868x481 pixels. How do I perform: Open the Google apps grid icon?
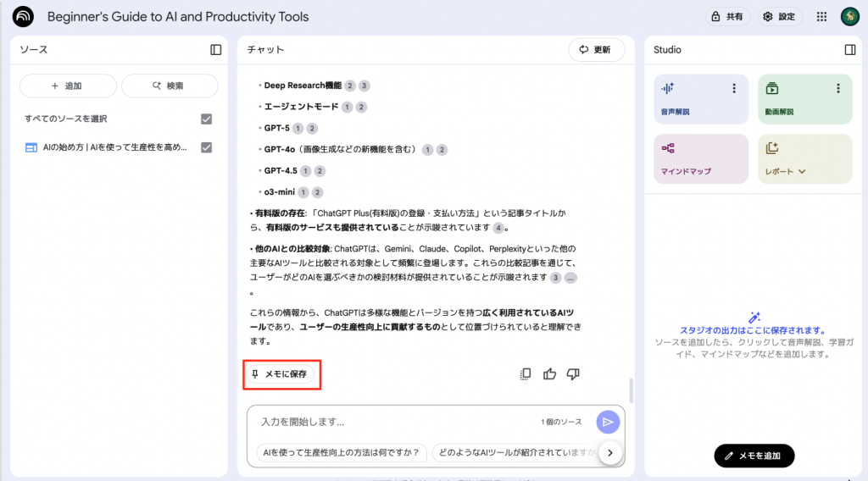pos(821,17)
